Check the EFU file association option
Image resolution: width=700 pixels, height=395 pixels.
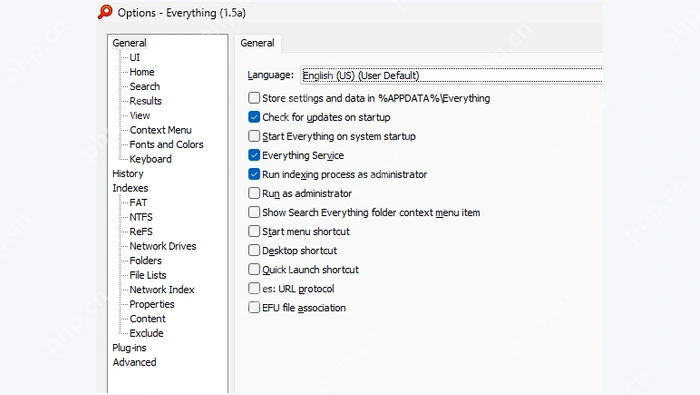pyautogui.click(x=254, y=308)
